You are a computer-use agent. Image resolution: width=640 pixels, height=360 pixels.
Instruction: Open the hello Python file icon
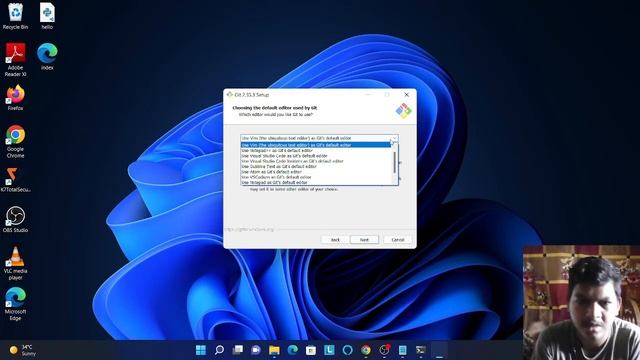click(47, 16)
